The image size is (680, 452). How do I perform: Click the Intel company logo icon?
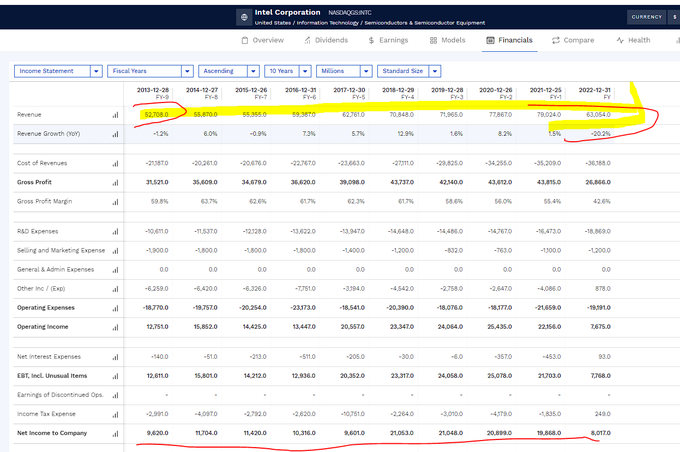click(245, 18)
